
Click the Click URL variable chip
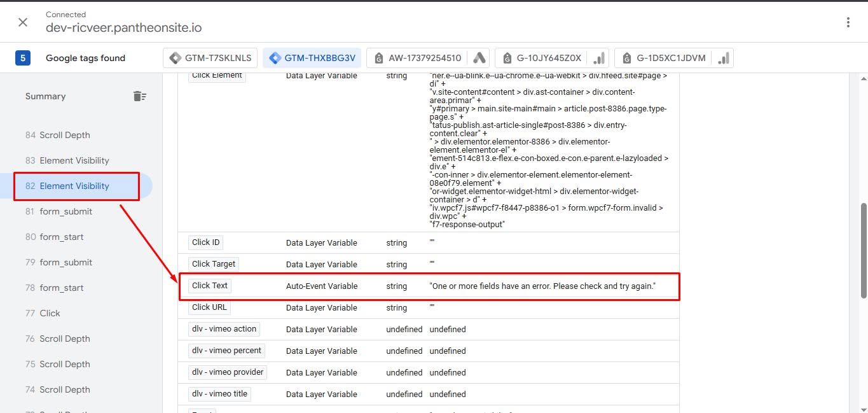209,307
